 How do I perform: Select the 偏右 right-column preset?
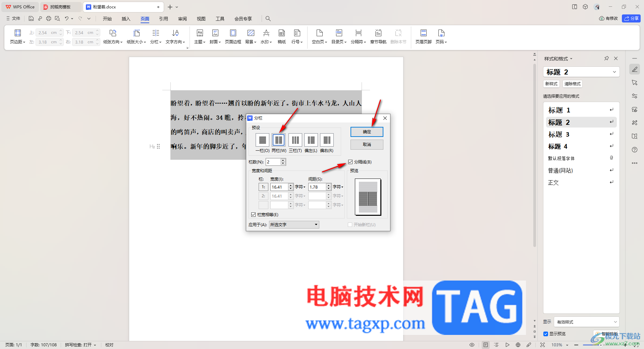pyautogui.click(x=327, y=140)
